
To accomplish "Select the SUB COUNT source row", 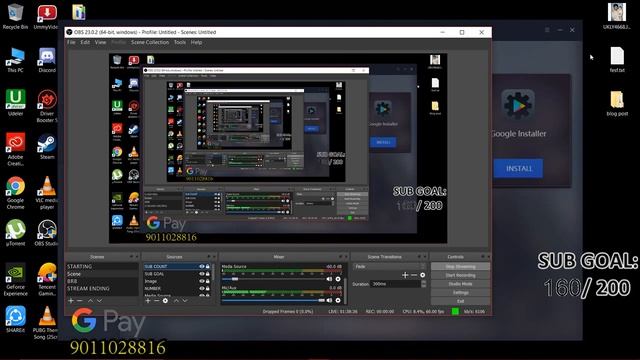I will pyautogui.click(x=177, y=267).
